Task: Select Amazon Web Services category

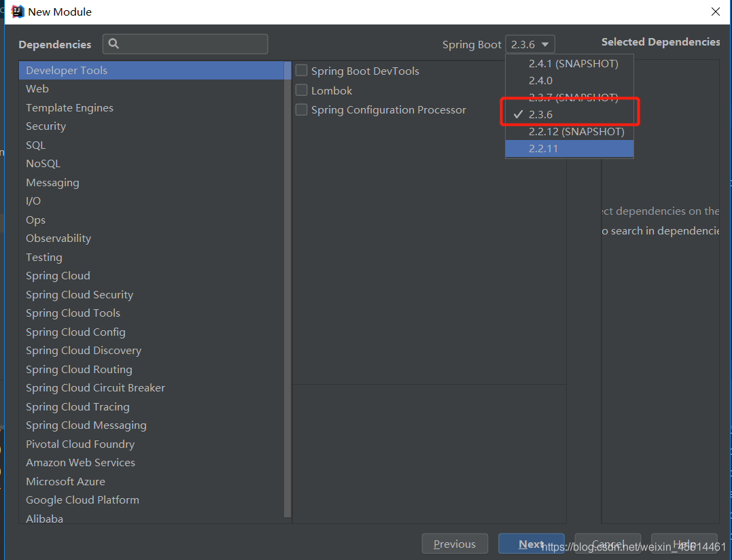Action: pyautogui.click(x=152, y=462)
